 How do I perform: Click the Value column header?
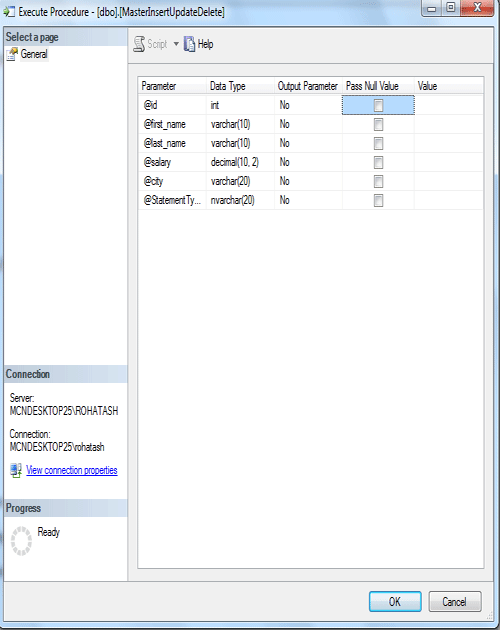click(449, 86)
